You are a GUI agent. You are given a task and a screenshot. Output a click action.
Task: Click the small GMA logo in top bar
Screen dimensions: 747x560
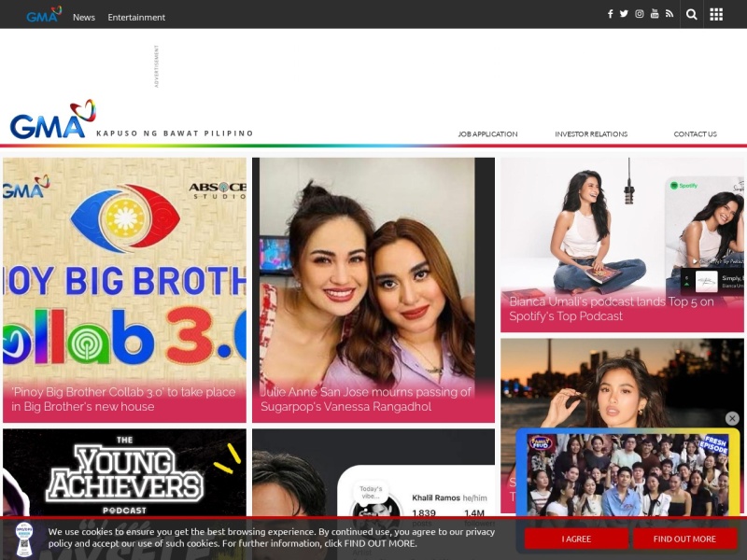[44, 14]
